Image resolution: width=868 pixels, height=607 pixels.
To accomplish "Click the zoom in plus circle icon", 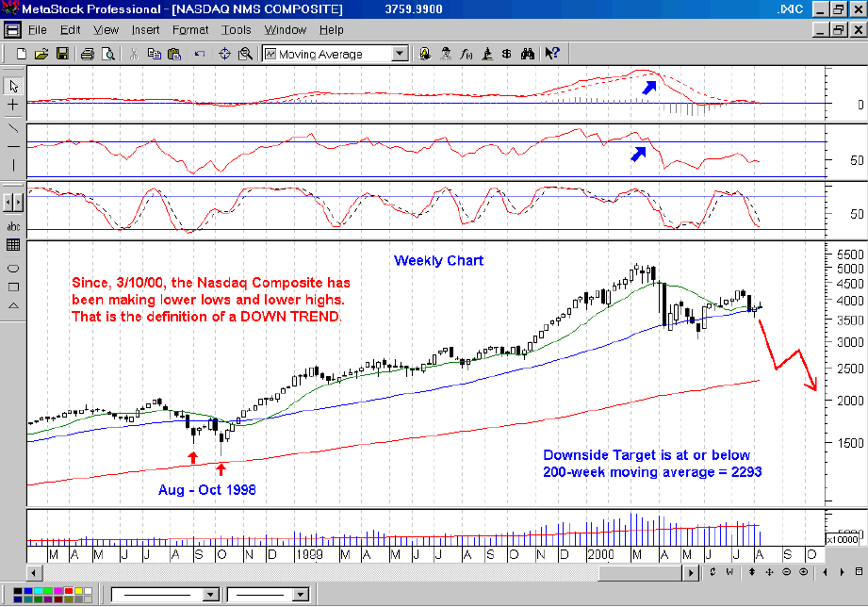I will (803, 571).
